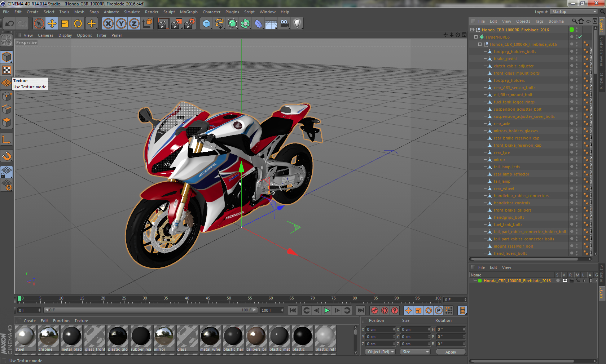Image resolution: width=606 pixels, height=364 pixels.
Task: Click Record Active Objects button
Action: [375, 310]
